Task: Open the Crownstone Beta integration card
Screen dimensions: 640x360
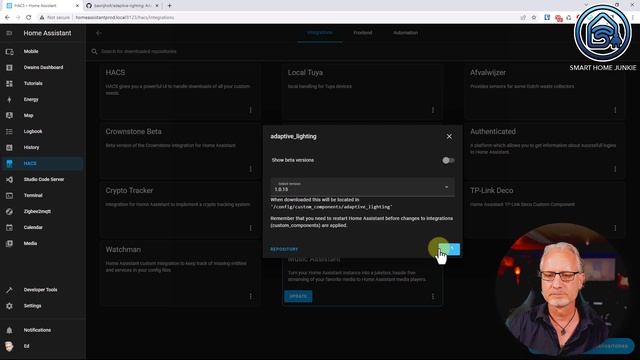Action: (x=180, y=151)
